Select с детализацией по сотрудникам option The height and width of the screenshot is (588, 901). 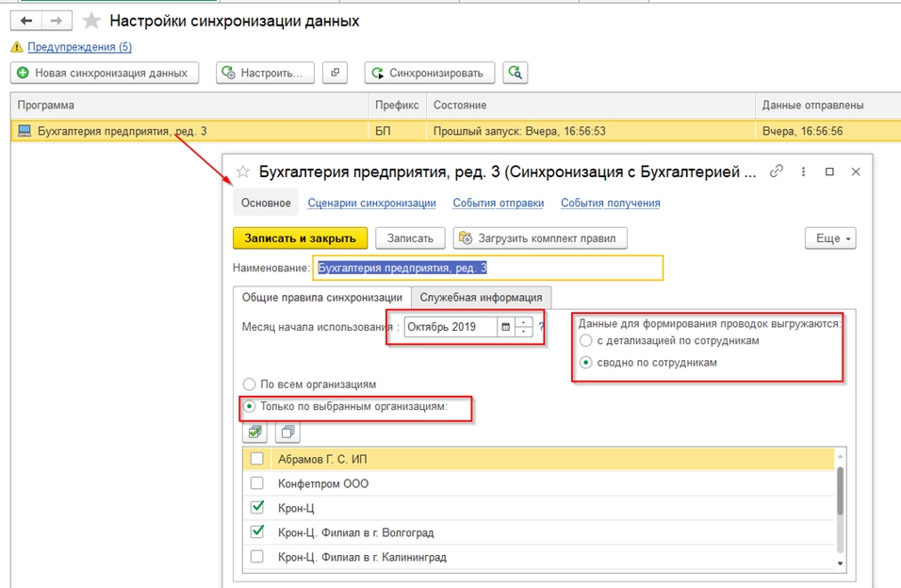[x=587, y=341]
